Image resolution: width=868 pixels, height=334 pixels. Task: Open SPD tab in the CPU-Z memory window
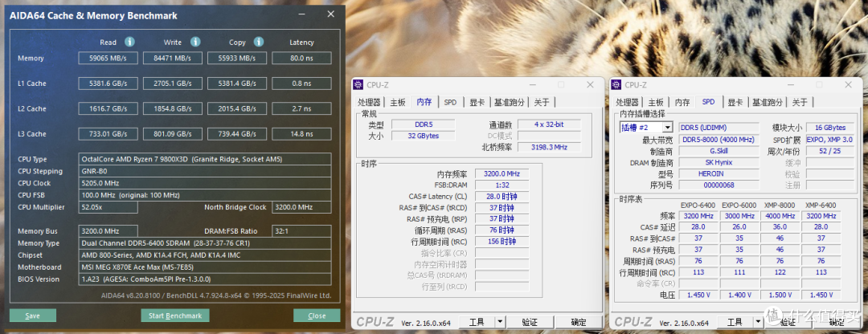tap(451, 102)
